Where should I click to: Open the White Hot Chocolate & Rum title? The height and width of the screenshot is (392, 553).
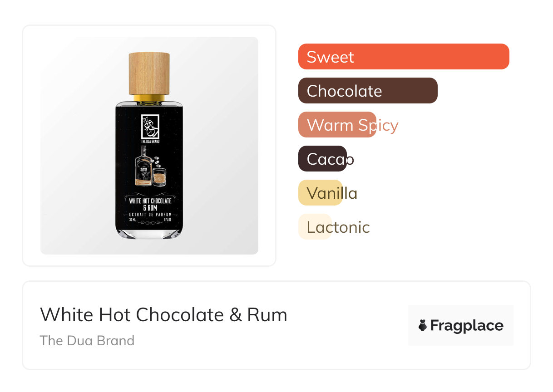tap(163, 314)
